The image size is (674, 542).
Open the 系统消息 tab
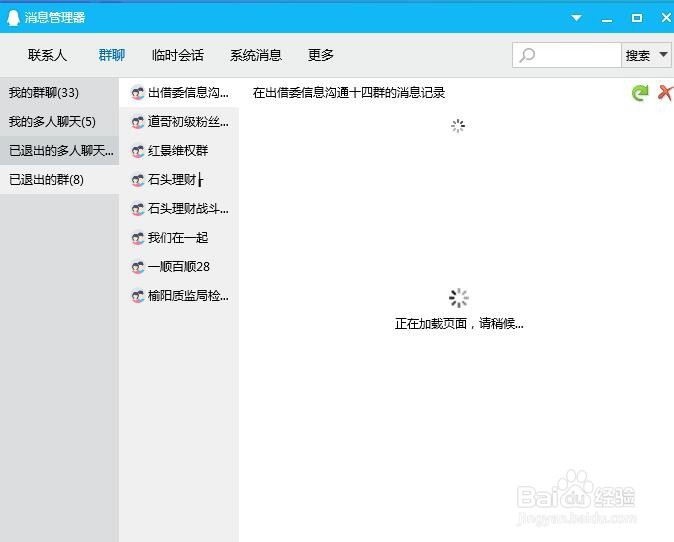click(x=256, y=55)
